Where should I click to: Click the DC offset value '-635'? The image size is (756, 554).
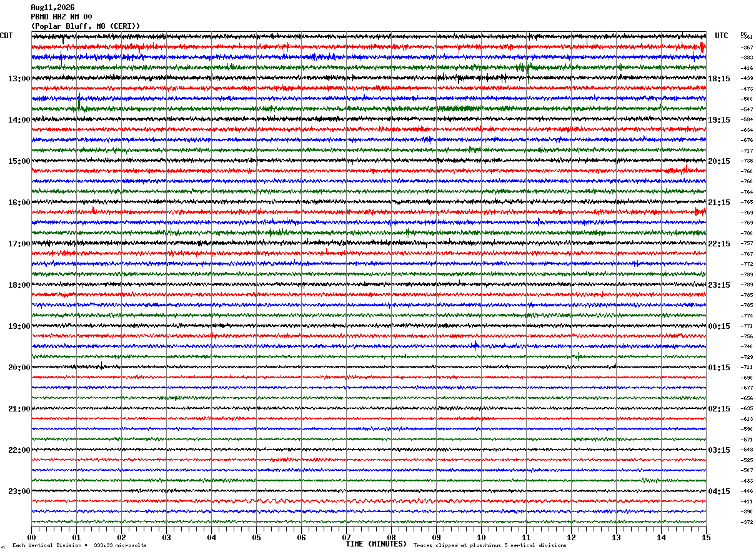coord(747,408)
